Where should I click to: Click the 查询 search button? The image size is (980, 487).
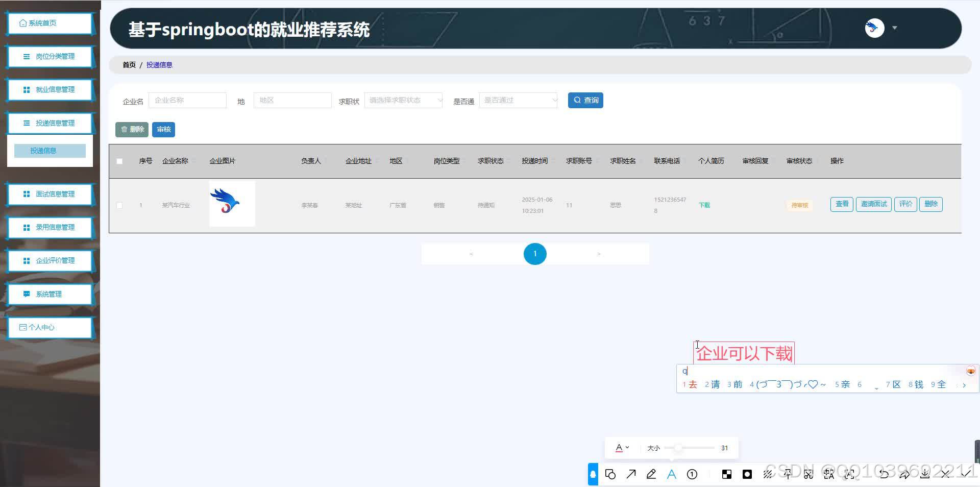click(585, 100)
